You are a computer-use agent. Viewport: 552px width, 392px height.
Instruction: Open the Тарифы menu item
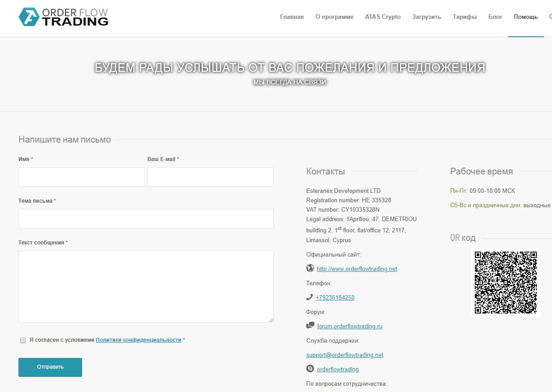coord(464,17)
